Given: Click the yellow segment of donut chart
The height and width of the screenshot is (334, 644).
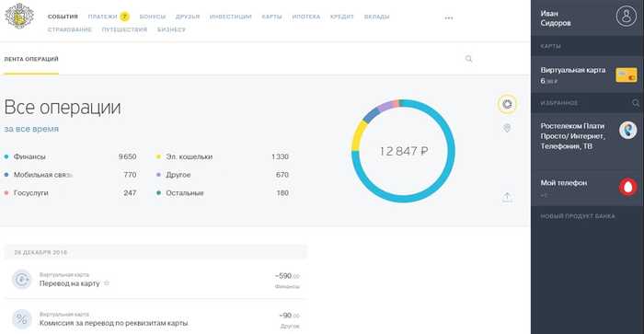Looking at the screenshot, I should click(x=358, y=134).
